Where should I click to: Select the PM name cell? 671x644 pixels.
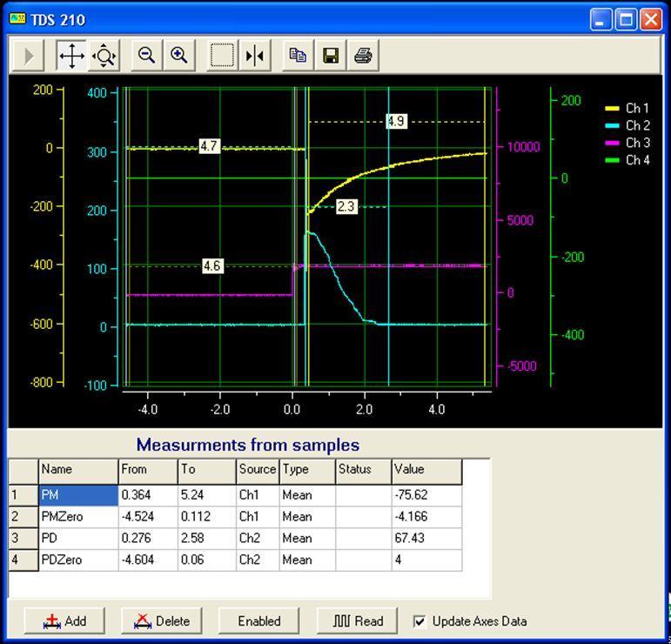(x=78, y=495)
